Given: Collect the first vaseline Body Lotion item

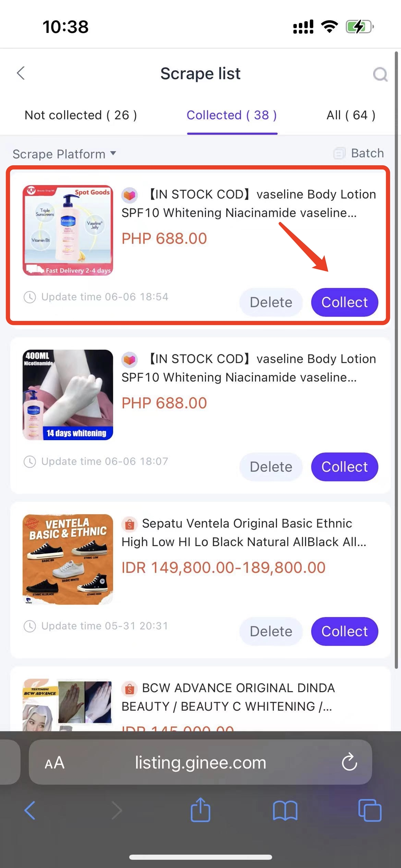Looking at the screenshot, I should [344, 302].
